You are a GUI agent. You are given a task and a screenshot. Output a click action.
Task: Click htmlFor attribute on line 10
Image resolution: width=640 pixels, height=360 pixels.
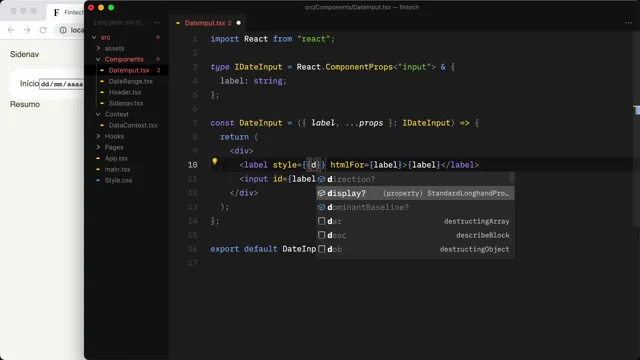point(347,165)
